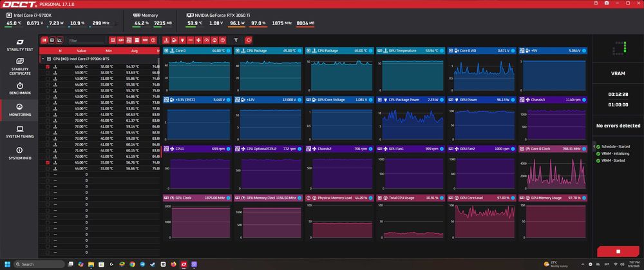
Task: Toggle the fan sensor filter icon
Action: [x=198, y=40]
